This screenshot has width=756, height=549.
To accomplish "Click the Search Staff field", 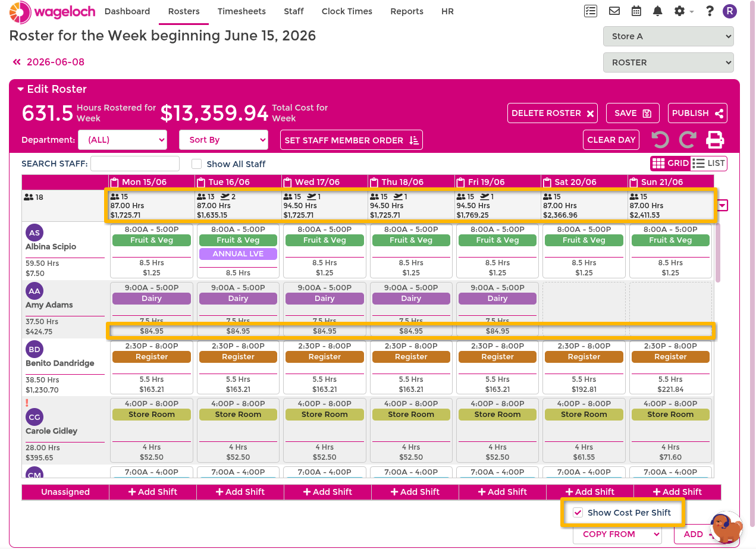I will [135, 164].
